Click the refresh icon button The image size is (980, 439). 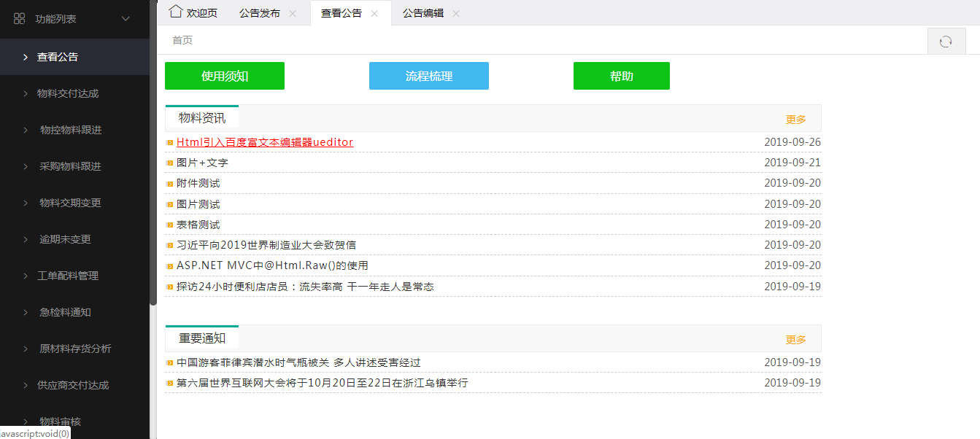(946, 42)
